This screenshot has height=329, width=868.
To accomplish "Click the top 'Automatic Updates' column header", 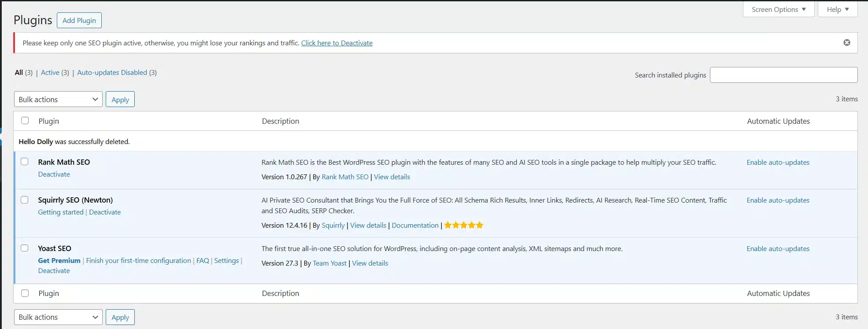I will (778, 121).
